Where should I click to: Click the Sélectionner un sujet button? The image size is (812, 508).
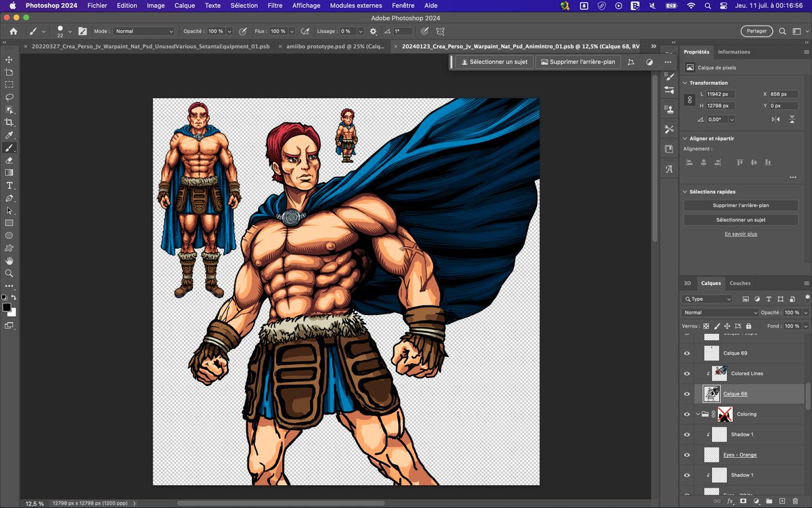(x=494, y=62)
